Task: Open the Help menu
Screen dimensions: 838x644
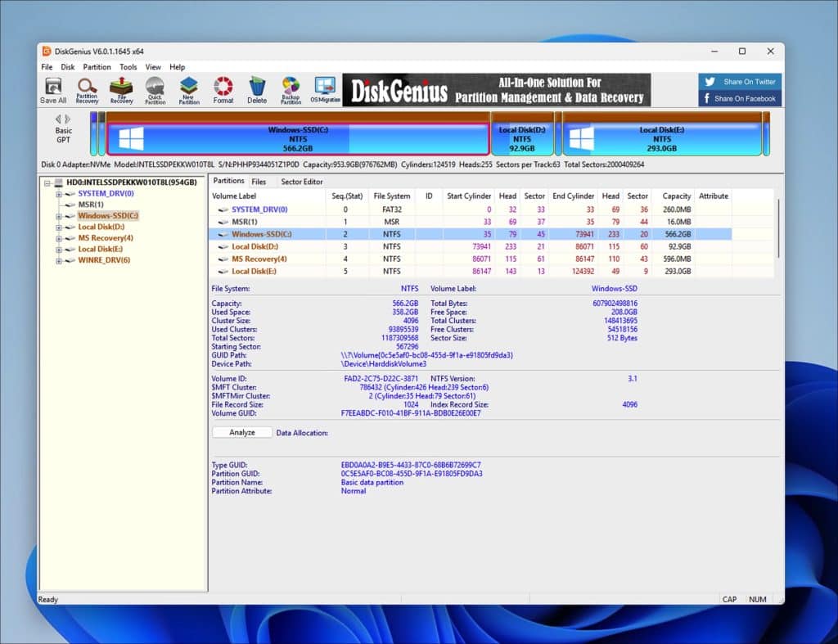Action: [x=178, y=67]
